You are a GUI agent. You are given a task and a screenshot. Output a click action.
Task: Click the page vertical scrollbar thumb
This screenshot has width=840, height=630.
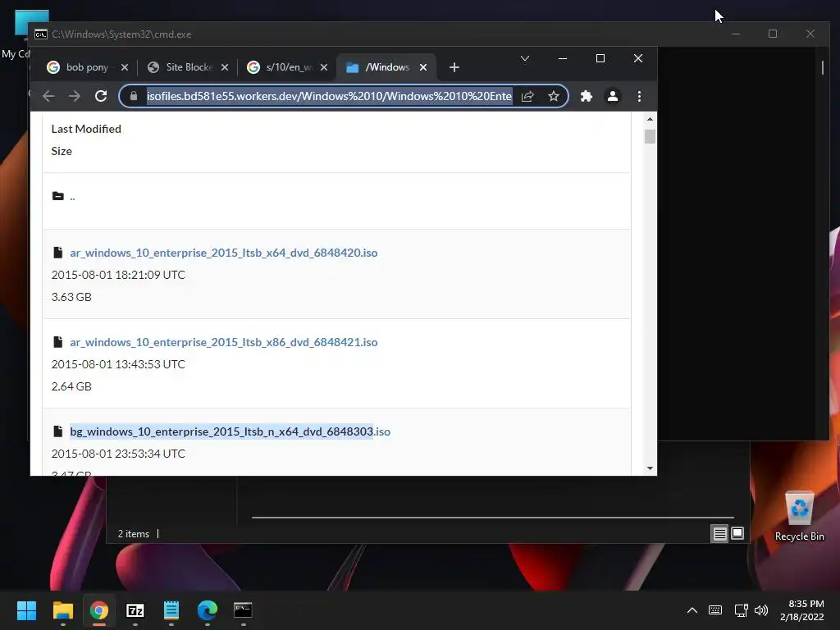650,137
